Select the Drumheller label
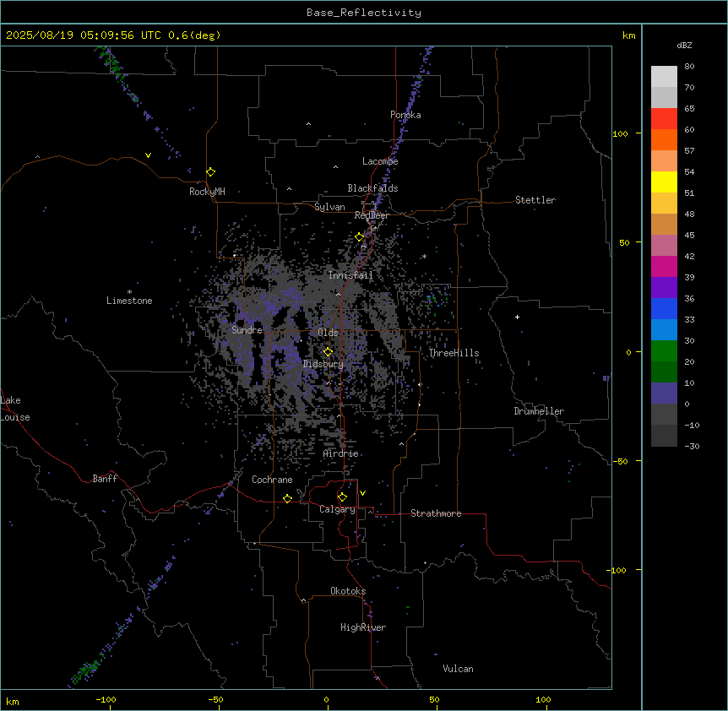Viewport: 728px width, 711px height. (x=539, y=411)
